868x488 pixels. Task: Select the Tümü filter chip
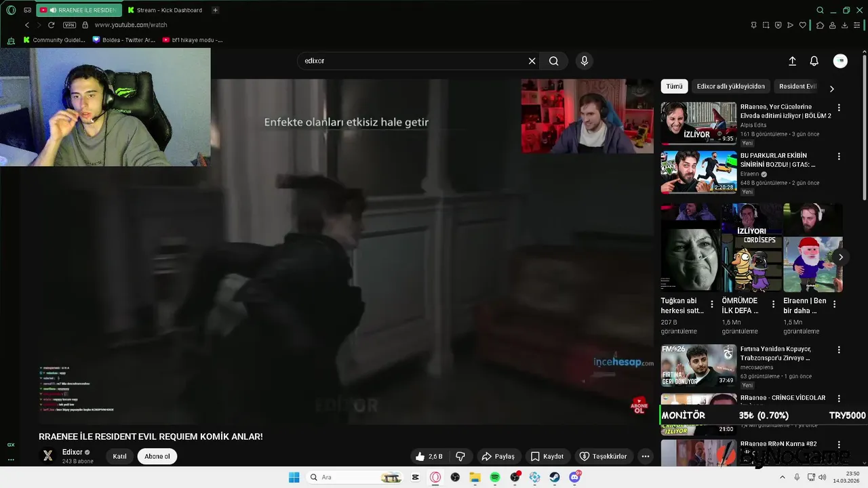pyautogui.click(x=674, y=86)
